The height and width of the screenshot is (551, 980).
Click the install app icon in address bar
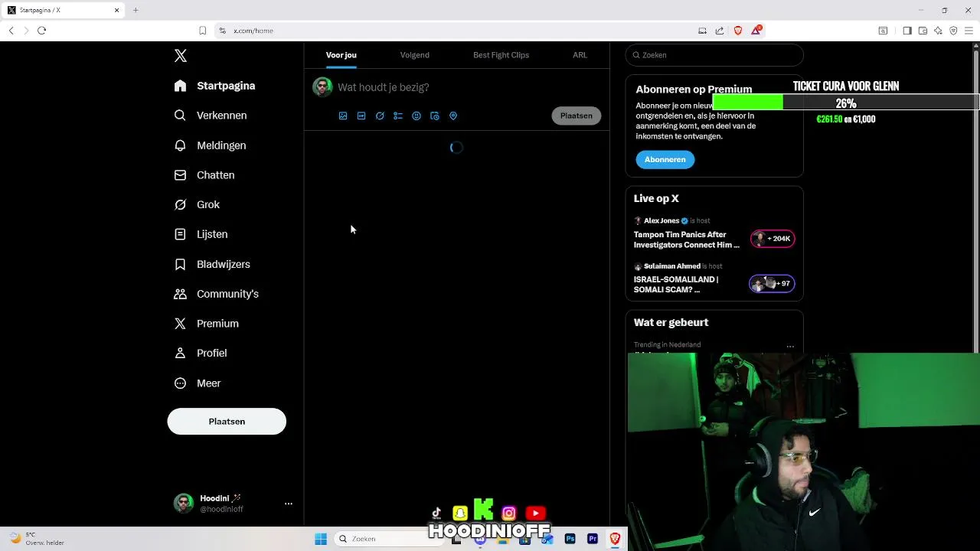[702, 31]
